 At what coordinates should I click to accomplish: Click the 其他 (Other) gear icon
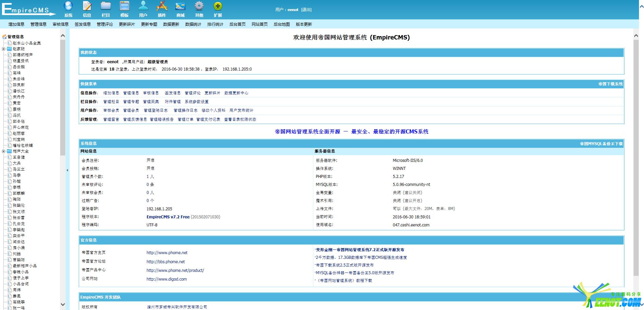[199, 6]
